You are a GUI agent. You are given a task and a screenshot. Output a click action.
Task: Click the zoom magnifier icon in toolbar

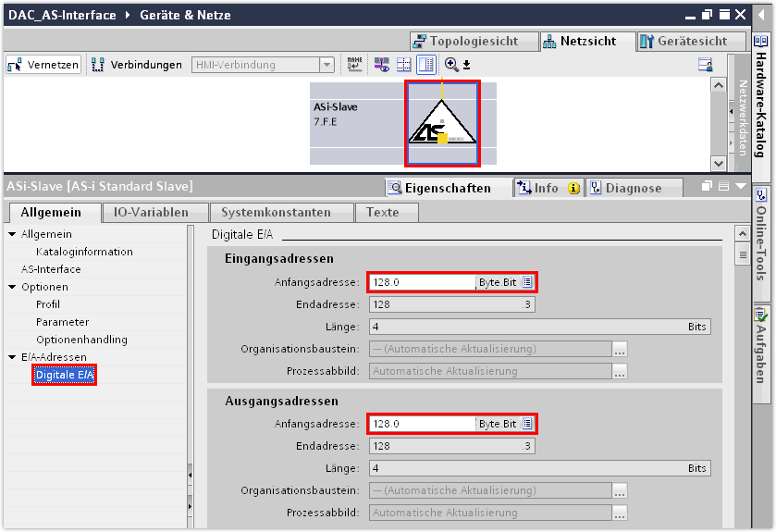[x=451, y=65]
